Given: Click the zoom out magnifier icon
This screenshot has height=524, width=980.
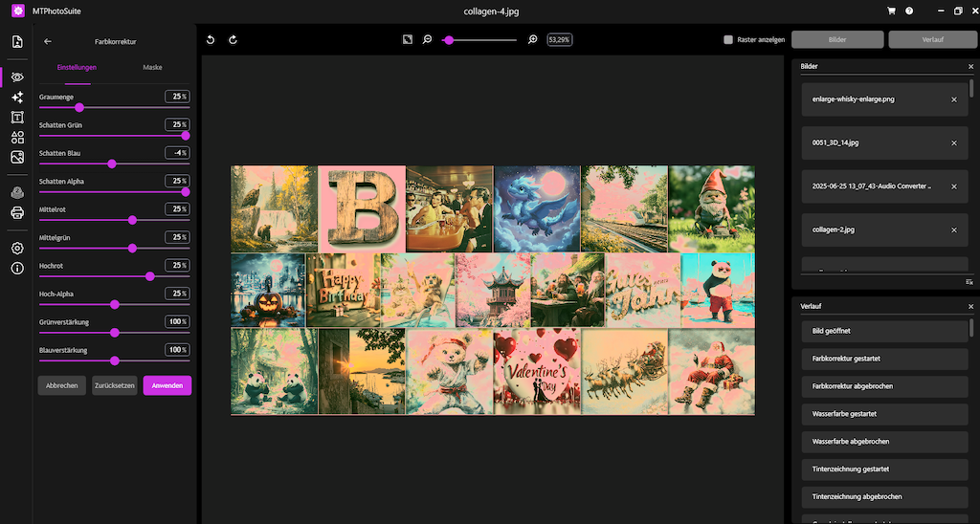Looking at the screenshot, I should 428,40.
